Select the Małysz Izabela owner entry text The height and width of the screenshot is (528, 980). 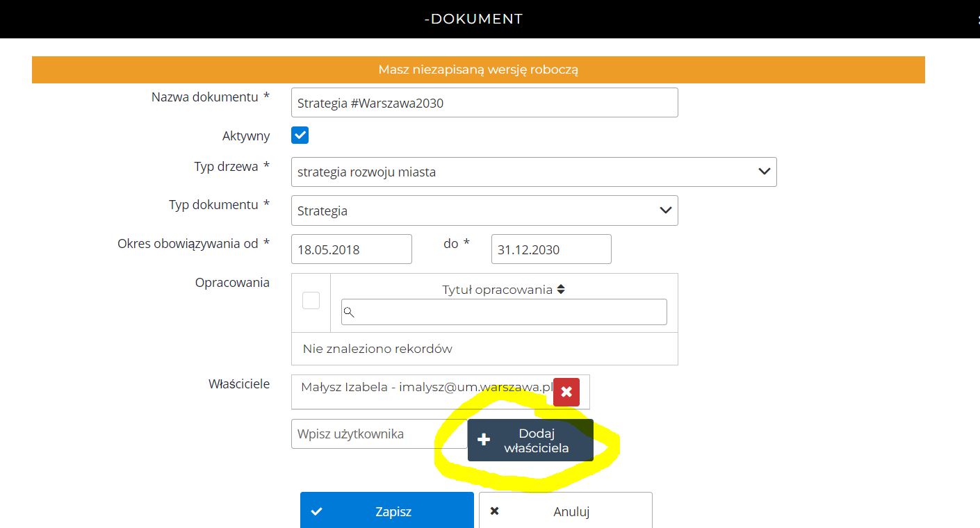click(x=425, y=387)
